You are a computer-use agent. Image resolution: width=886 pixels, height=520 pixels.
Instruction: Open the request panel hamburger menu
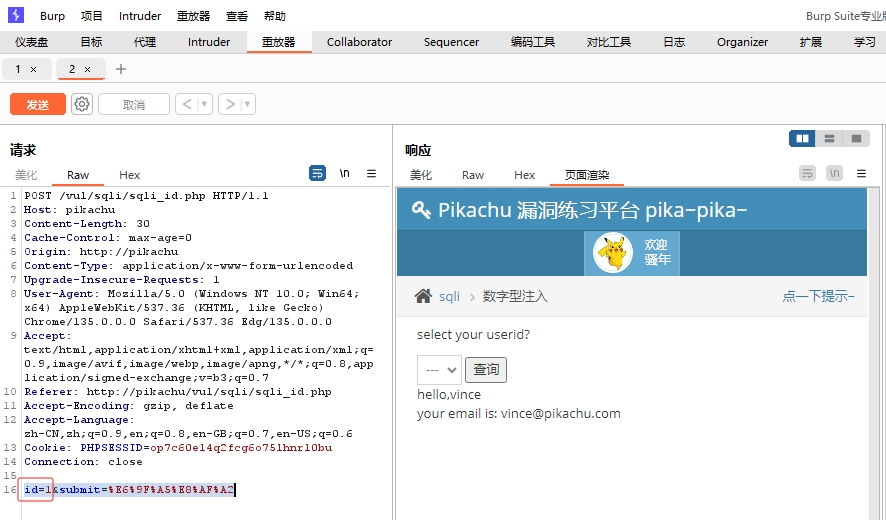tap(371, 174)
